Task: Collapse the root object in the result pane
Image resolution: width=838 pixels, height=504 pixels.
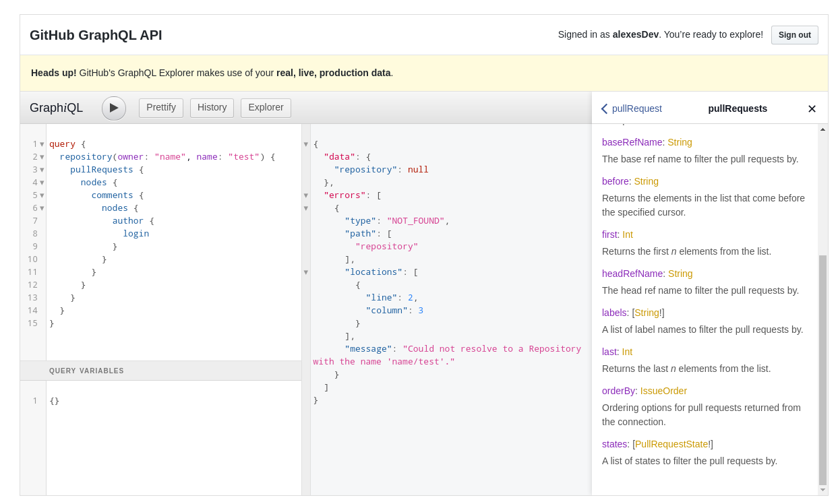Action: [306, 144]
